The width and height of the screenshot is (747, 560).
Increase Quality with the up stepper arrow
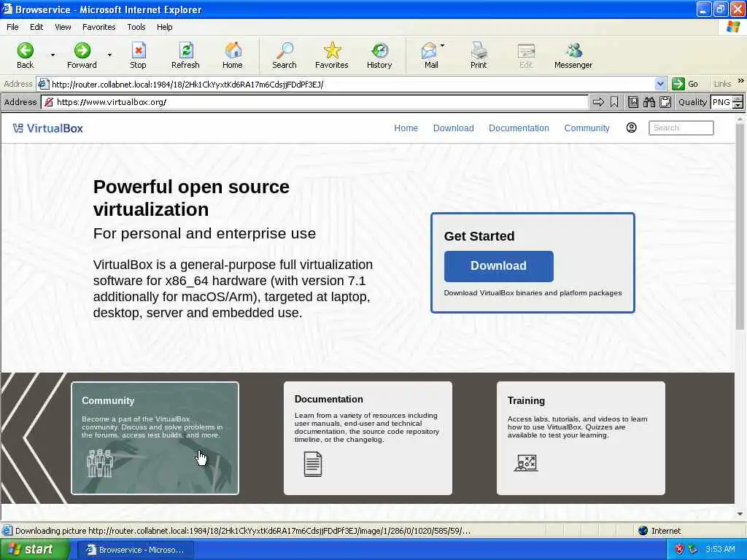(738, 99)
